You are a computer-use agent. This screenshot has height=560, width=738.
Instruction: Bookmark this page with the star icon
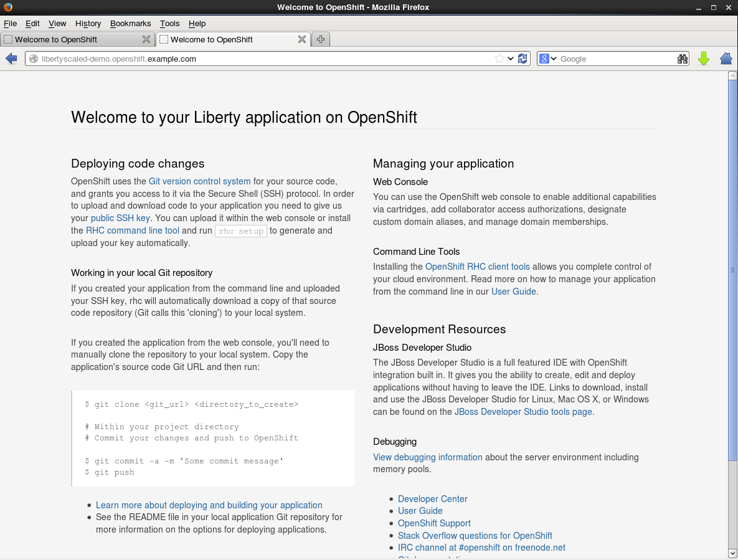click(x=499, y=59)
